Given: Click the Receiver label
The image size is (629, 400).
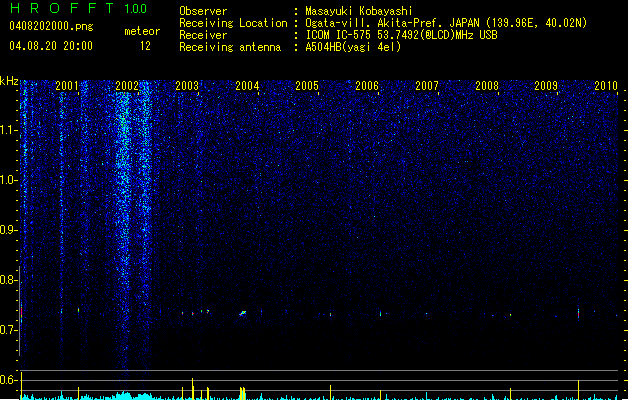Looking at the screenshot, I should pyautogui.click(x=203, y=35).
